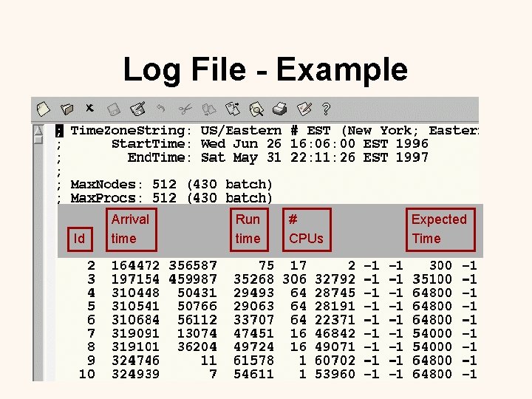532x399 pixels.
Task: Click arrival time 310684
Action: (x=135, y=320)
